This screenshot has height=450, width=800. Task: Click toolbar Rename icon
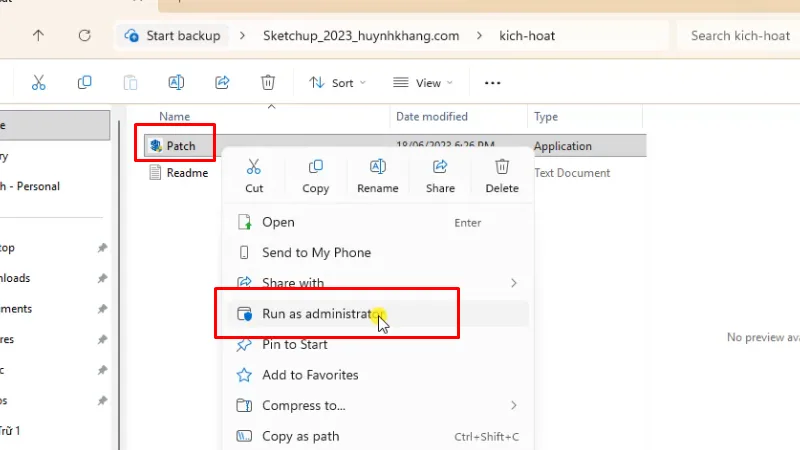point(176,82)
